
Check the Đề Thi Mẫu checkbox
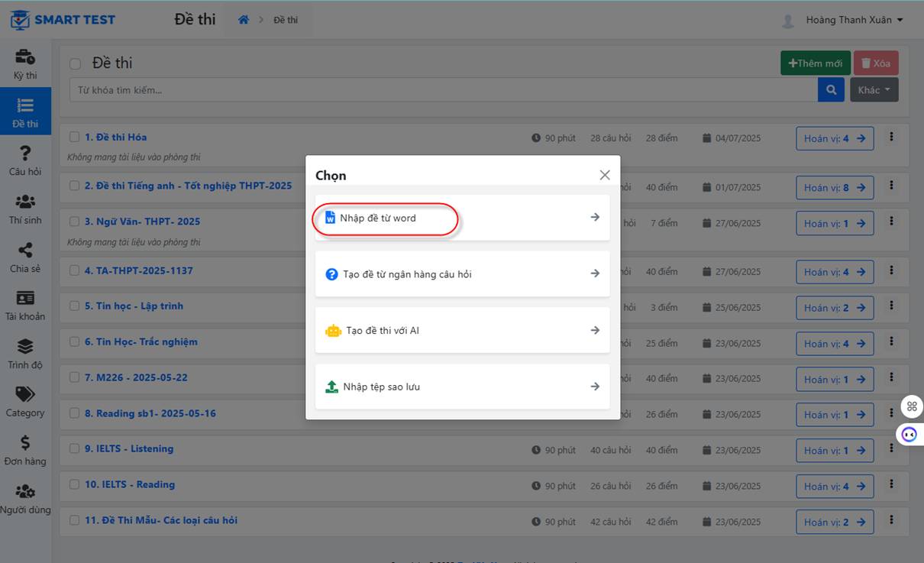[x=74, y=520]
